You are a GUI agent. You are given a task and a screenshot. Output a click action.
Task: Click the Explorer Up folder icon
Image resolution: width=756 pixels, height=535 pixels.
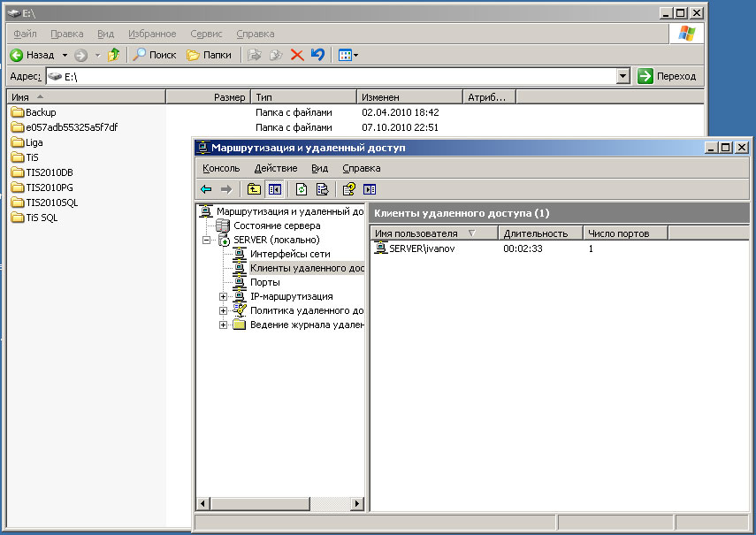click(113, 55)
